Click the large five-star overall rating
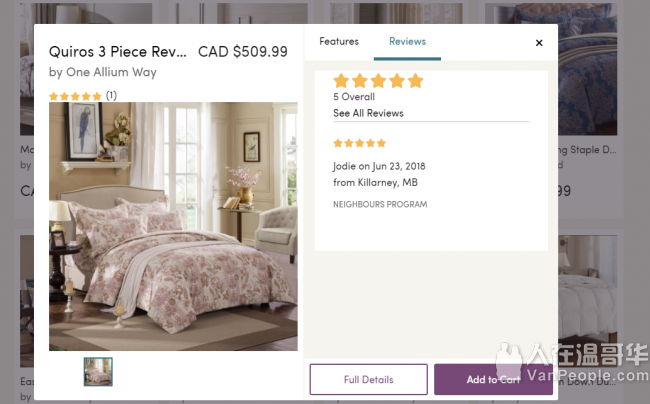Screen dimensions: 650x404 coord(378,81)
